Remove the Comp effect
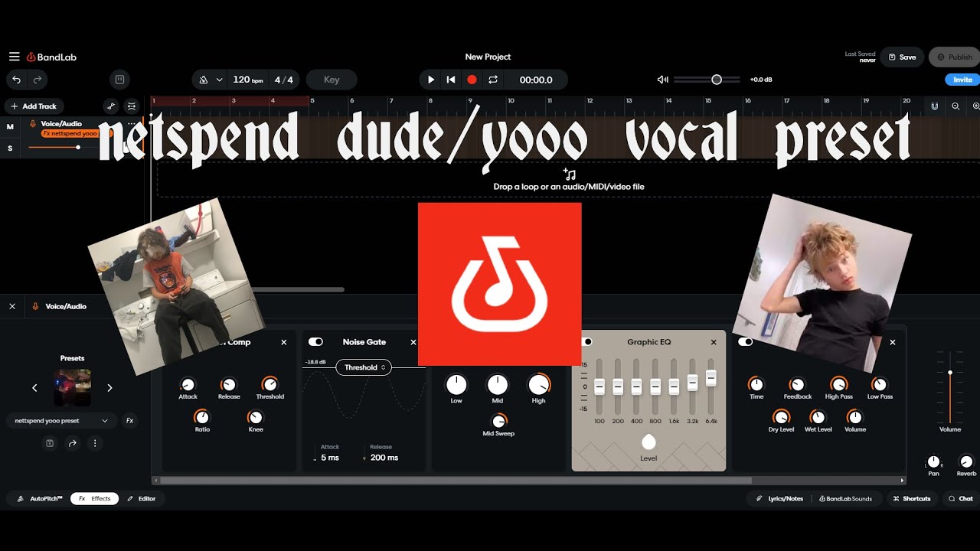 [284, 342]
